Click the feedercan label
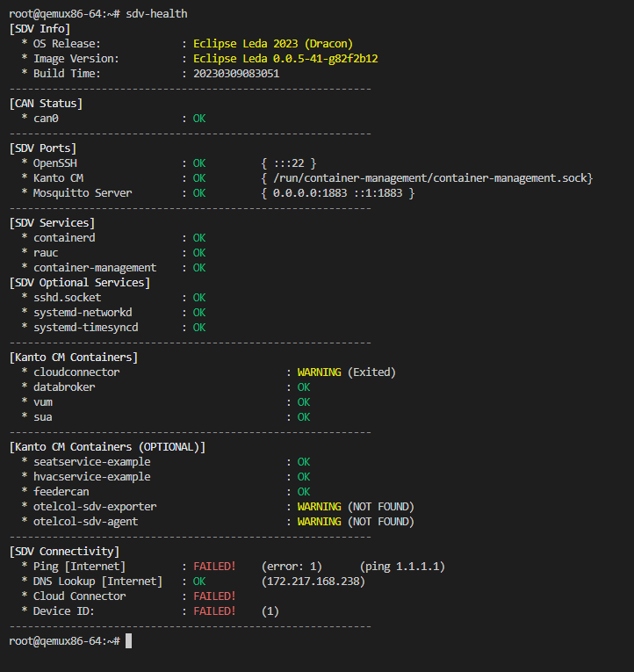Screen dimensions: 634x672 (61, 492)
